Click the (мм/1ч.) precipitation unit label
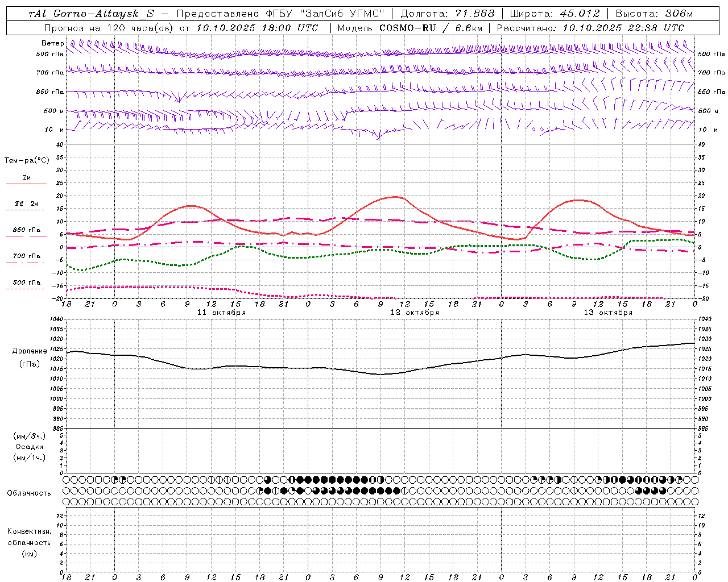This screenshot has height=582, width=728. [x=30, y=458]
